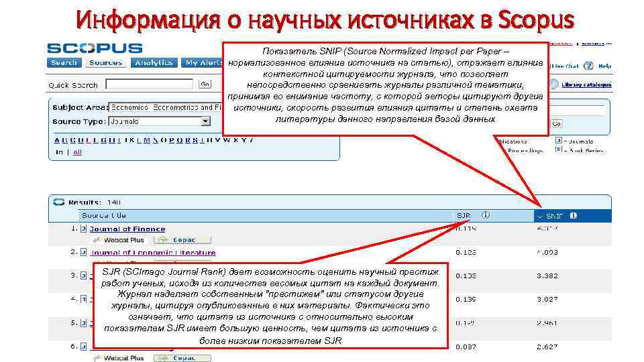
Task: Click journal icon in result row 3
Action: [83, 276]
